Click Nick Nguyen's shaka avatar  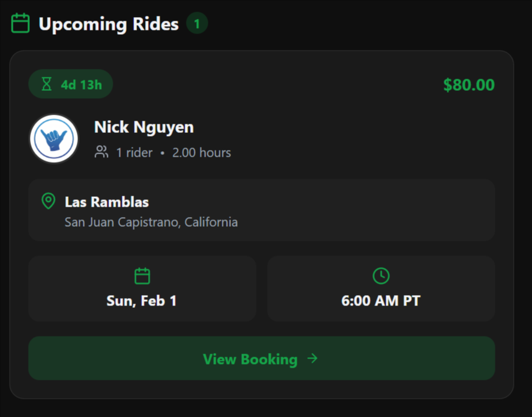pos(54,139)
